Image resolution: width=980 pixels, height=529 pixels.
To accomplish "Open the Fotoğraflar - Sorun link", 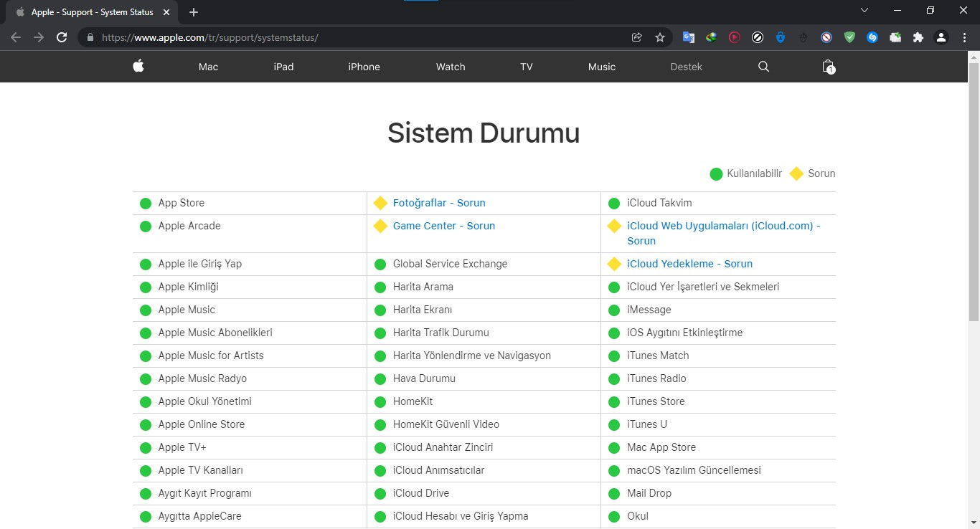I will tap(439, 203).
